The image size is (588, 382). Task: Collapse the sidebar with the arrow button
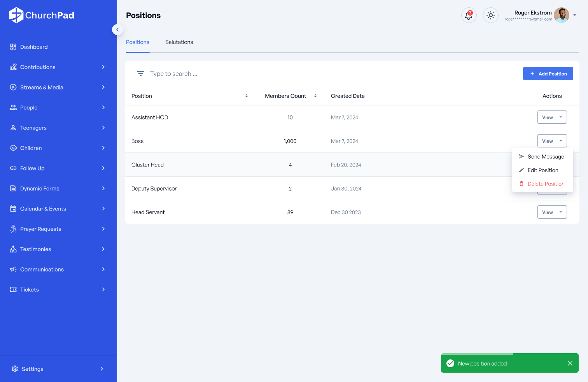pyautogui.click(x=117, y=30)
